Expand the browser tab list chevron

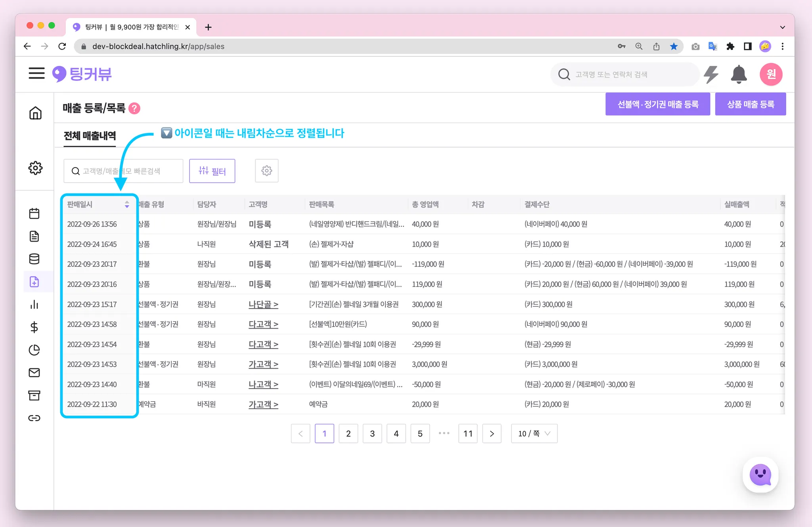tap(782, 27)
